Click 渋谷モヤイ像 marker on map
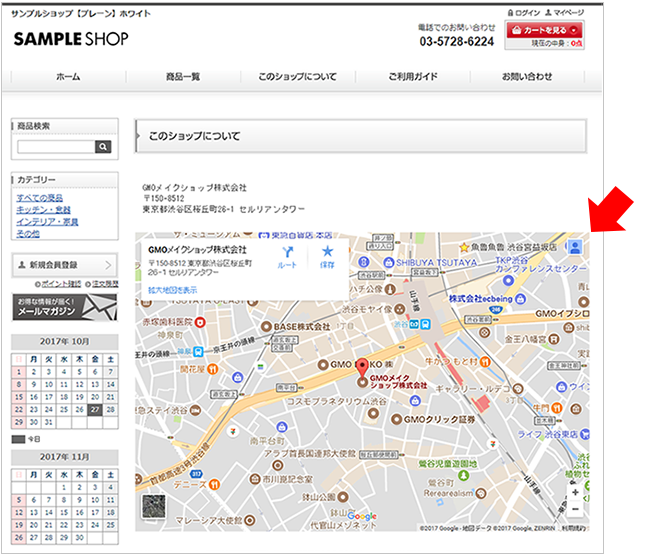Image resolution: width=652 pixels, height=555 pixels. coord(400,309)
